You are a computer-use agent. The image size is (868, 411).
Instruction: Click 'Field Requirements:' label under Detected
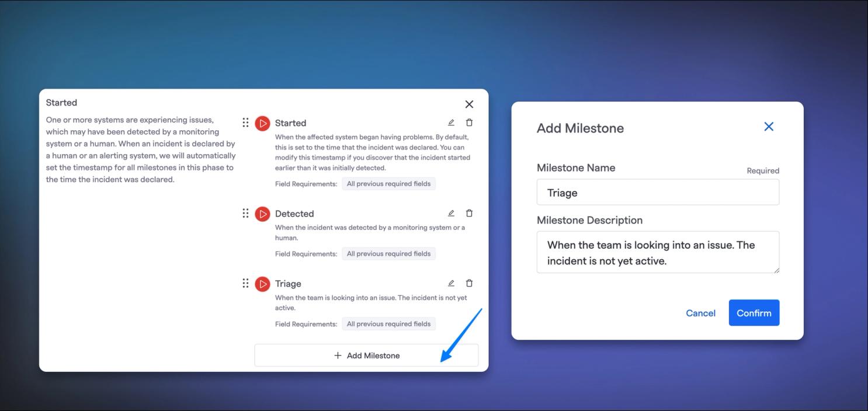pos(306,254)
